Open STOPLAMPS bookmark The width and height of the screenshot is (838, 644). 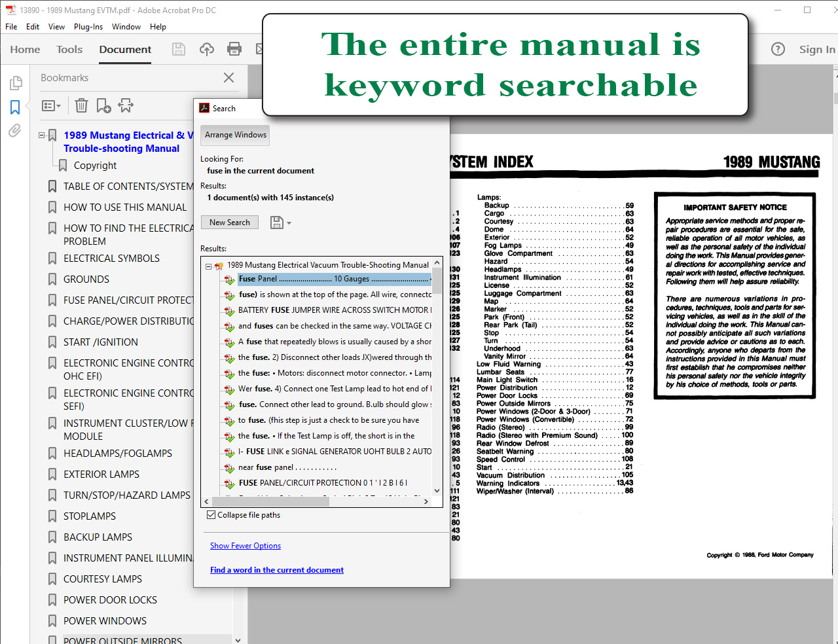tap(90, 516)
